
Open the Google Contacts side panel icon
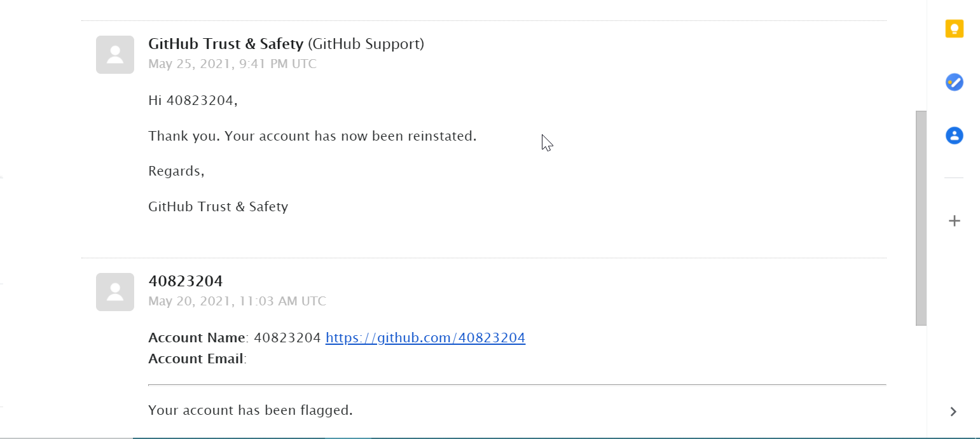point(954,136)
